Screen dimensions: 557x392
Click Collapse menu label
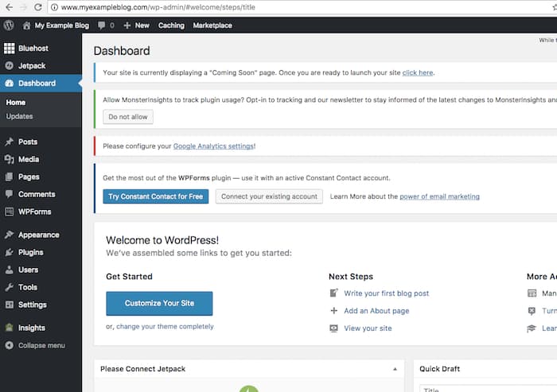click(x=41, y=346)
